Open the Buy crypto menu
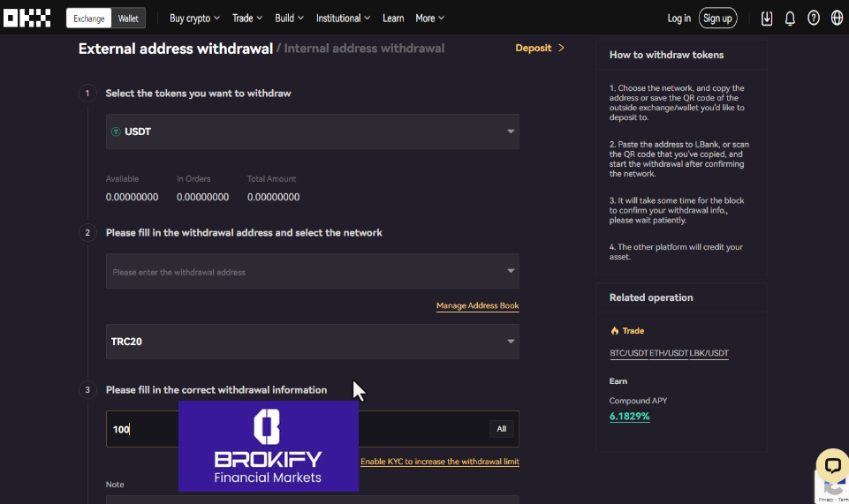The width and height of the screenshot is (849, 504). (x=194, y=19)
